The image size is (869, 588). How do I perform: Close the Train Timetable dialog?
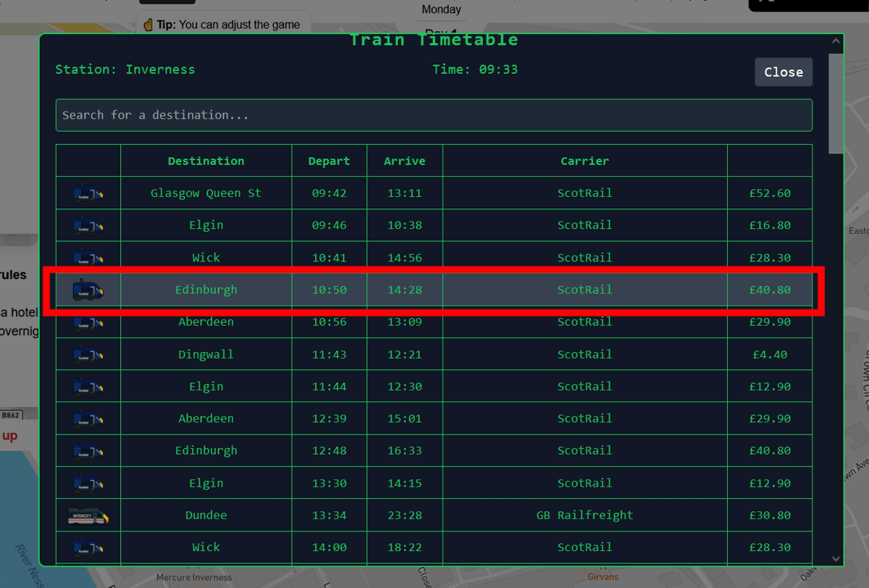pyautogui.click(x=783, y=72)
